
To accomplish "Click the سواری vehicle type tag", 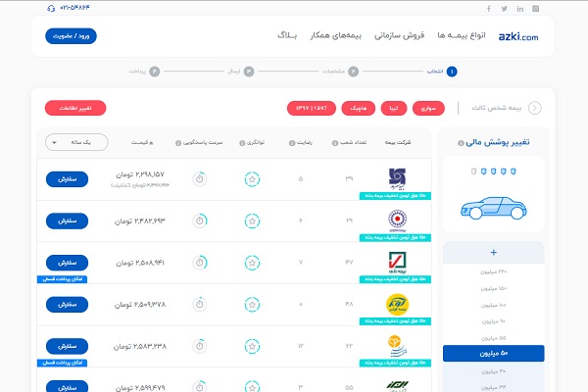I will (428, 109).
